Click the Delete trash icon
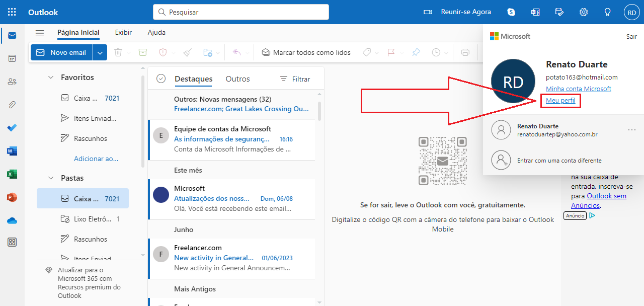644x306 pixels. (x=118, y=52)
